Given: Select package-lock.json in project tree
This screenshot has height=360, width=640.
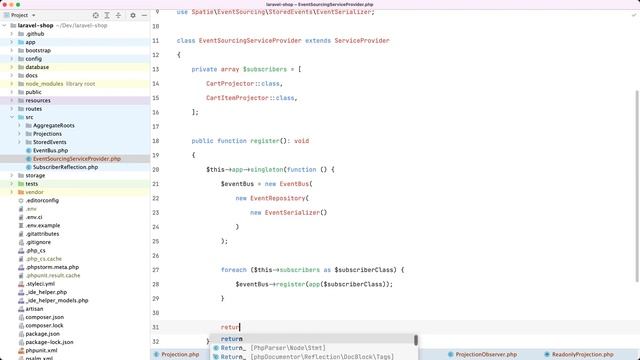Looking at the screenshot, I should click(49, 342).
